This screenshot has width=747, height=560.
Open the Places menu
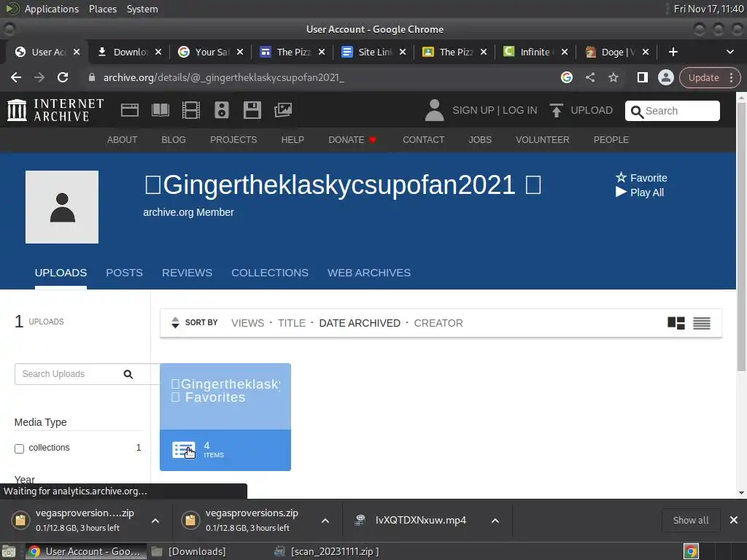(102, 9)
